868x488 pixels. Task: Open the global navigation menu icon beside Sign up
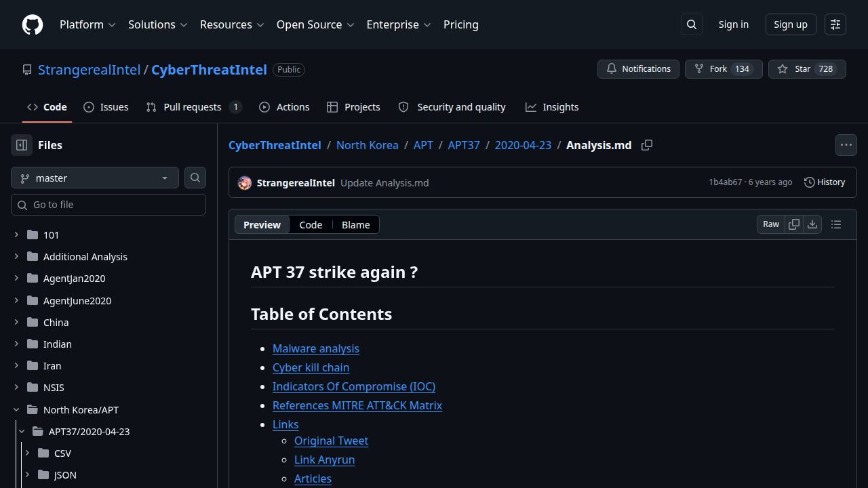[x=835, y=24]
